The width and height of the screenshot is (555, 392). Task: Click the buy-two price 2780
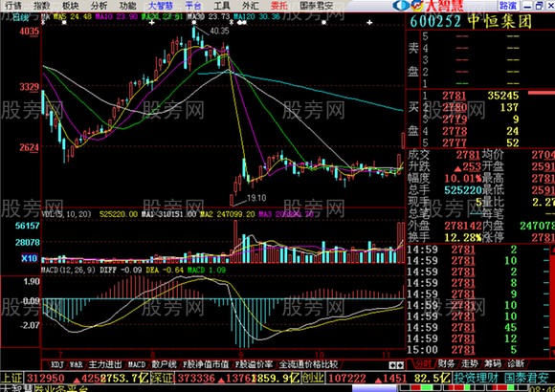point(455,107)
